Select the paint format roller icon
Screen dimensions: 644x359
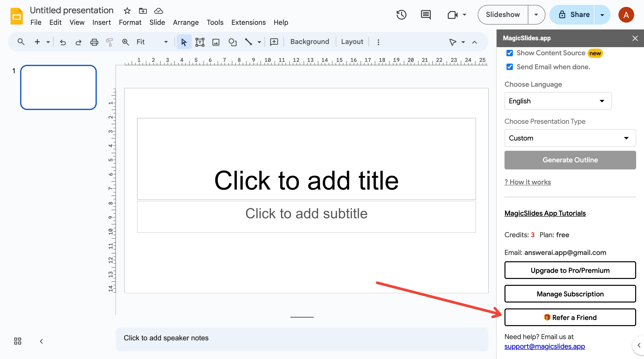pyautogui.click(x=110, y=42)
